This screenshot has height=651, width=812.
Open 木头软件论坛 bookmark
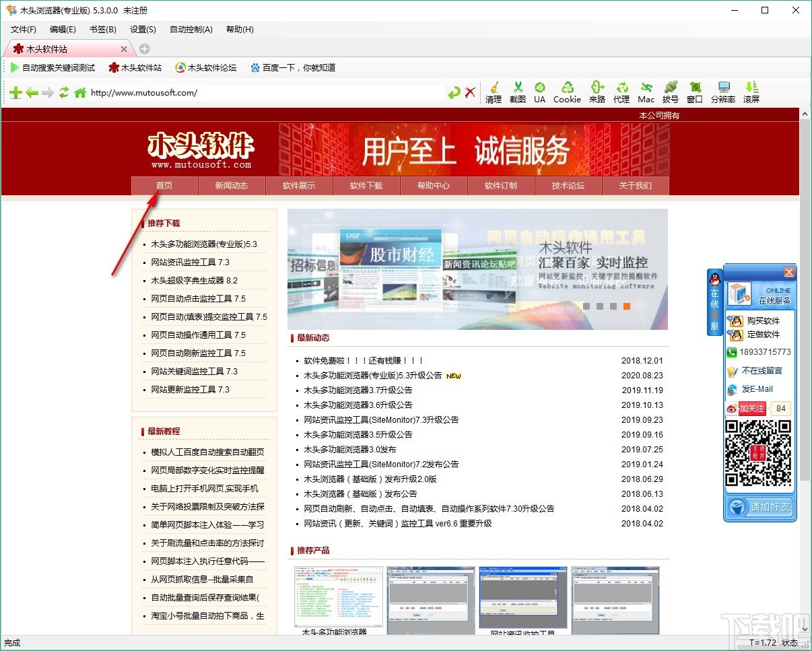pos(206,67)
